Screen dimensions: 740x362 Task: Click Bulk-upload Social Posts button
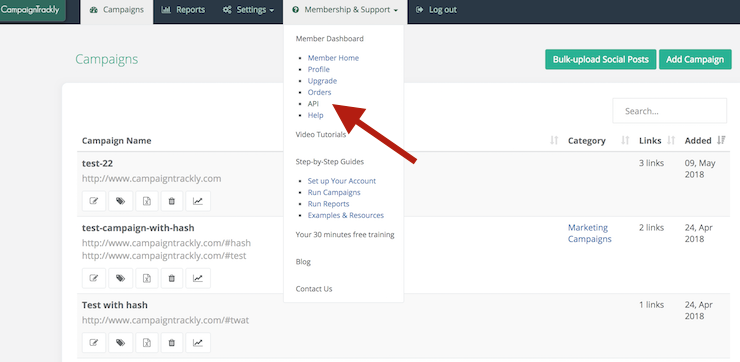tap(601, 59)
